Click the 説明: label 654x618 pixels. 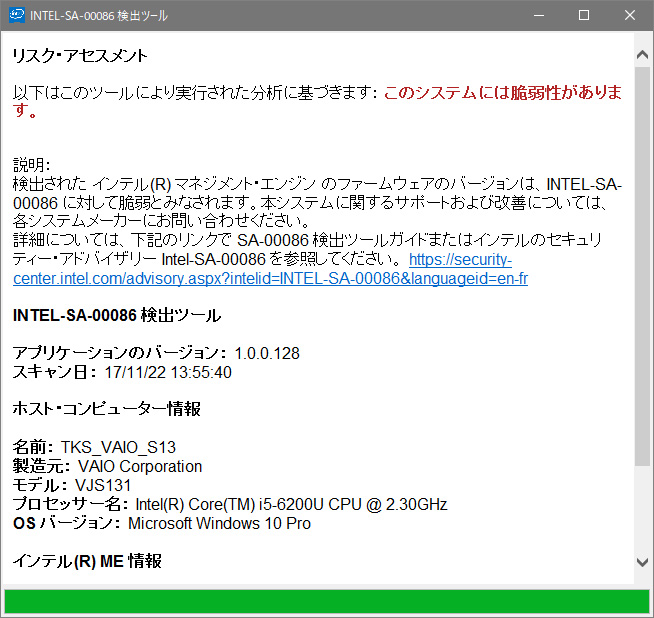pyautogui.click(x=32, y=165)
